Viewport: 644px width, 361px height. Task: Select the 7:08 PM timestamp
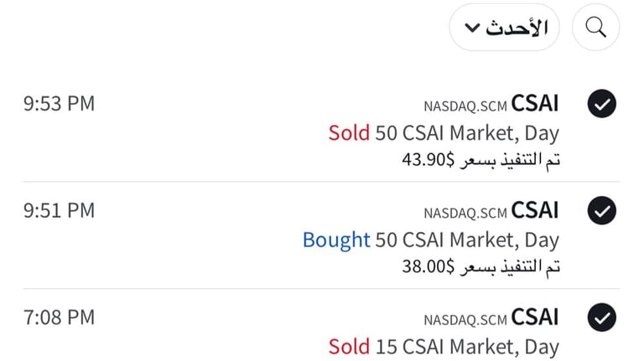pos(59,317)
